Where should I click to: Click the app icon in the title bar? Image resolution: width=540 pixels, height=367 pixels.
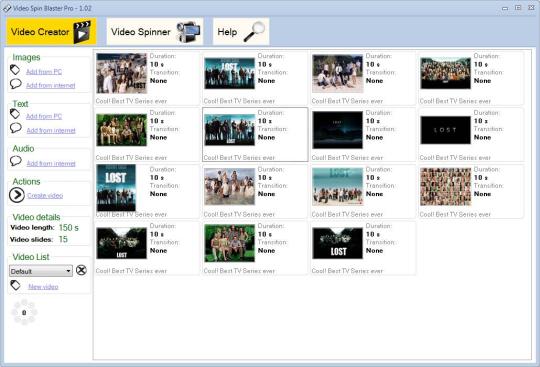coord(7,8)
